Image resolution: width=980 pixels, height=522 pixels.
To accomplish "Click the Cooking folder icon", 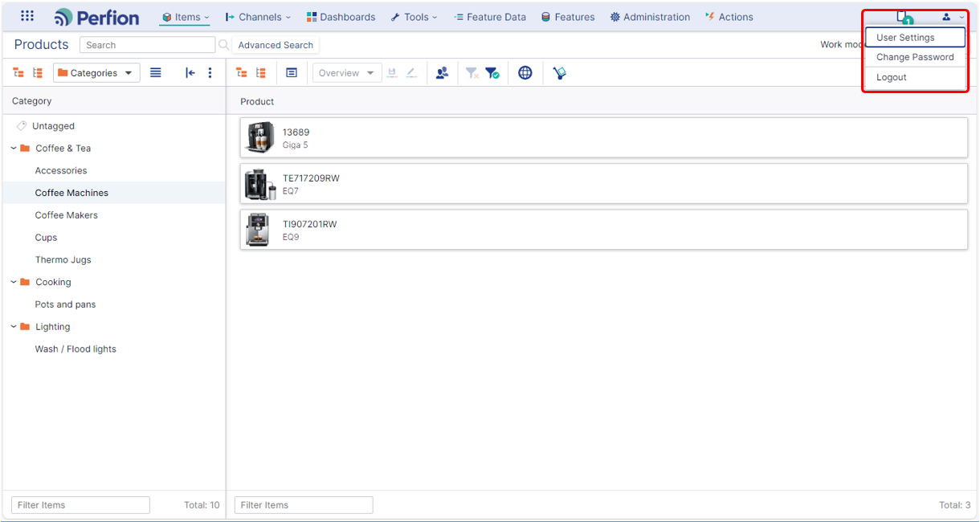I will 25,283.
